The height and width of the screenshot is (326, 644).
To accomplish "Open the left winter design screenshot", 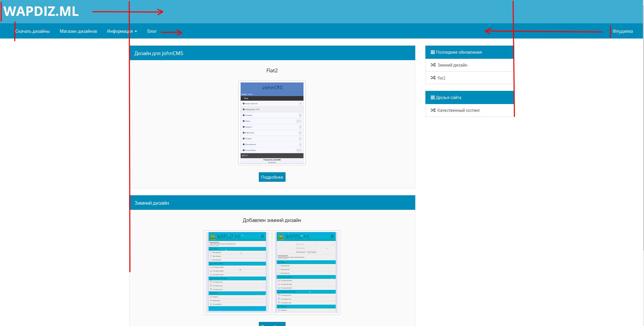I will 237,272.
